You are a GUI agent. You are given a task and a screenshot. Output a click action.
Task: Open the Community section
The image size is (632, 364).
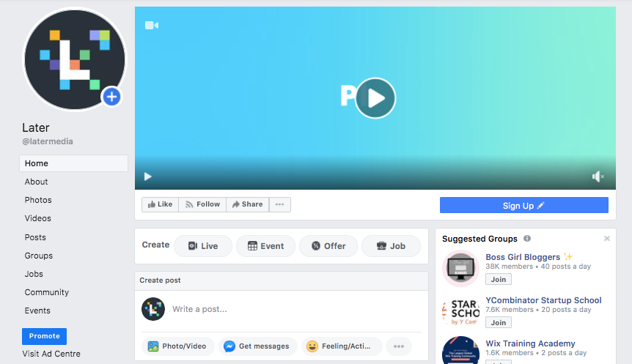pos(47,292)
